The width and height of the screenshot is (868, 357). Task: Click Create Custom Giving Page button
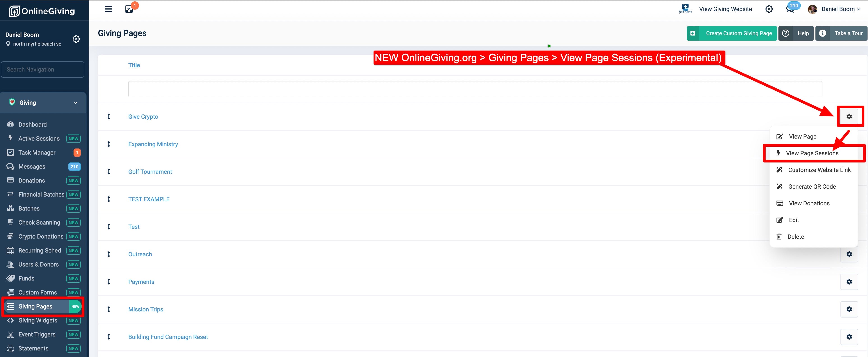click(732, 33)
